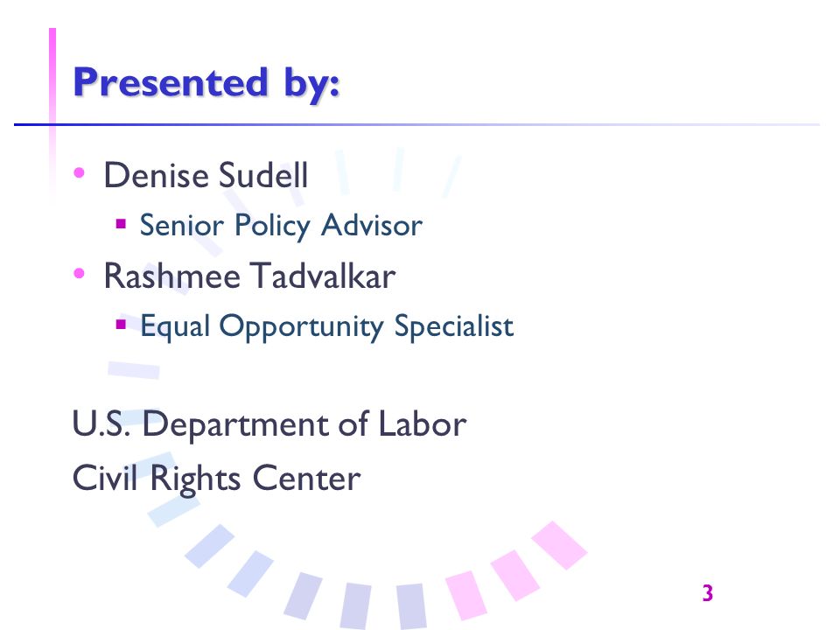Click the 'Presented by:' slide title
This screenshot has width=840, height=630.
(x=206, y=84)
